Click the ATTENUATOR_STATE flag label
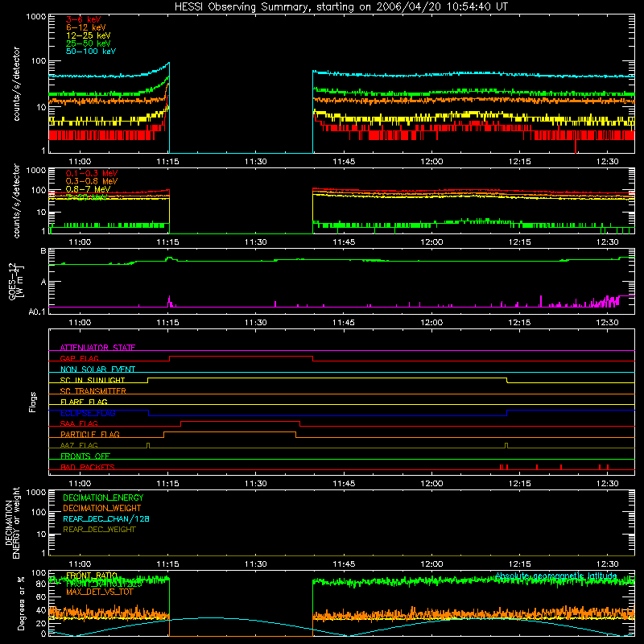Screen dimensions: 644x644 [x=97, y=348]
